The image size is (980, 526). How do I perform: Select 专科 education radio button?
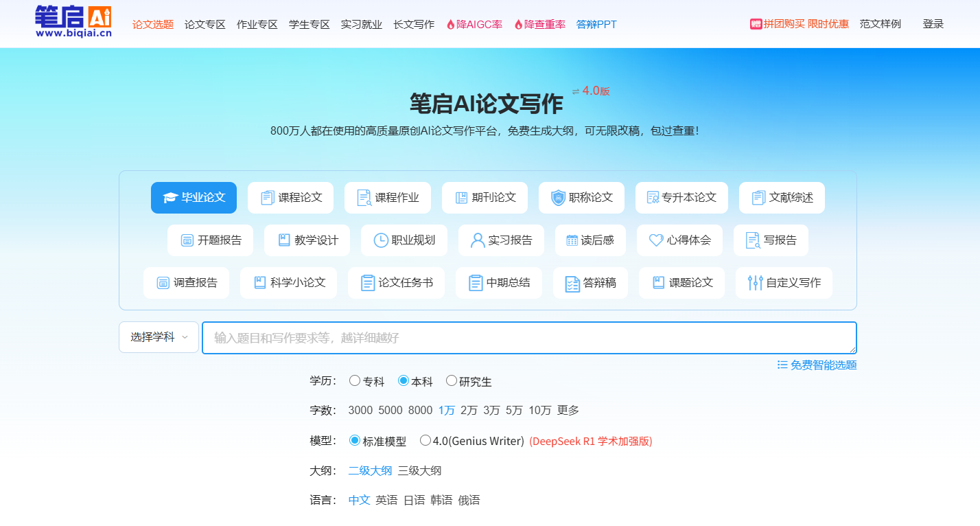tap(355, 380)
